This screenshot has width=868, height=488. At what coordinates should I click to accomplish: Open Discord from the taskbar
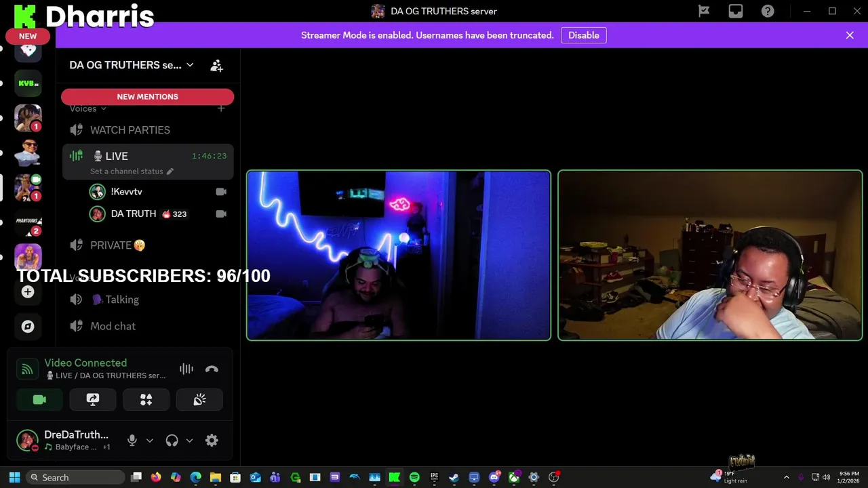494,478
